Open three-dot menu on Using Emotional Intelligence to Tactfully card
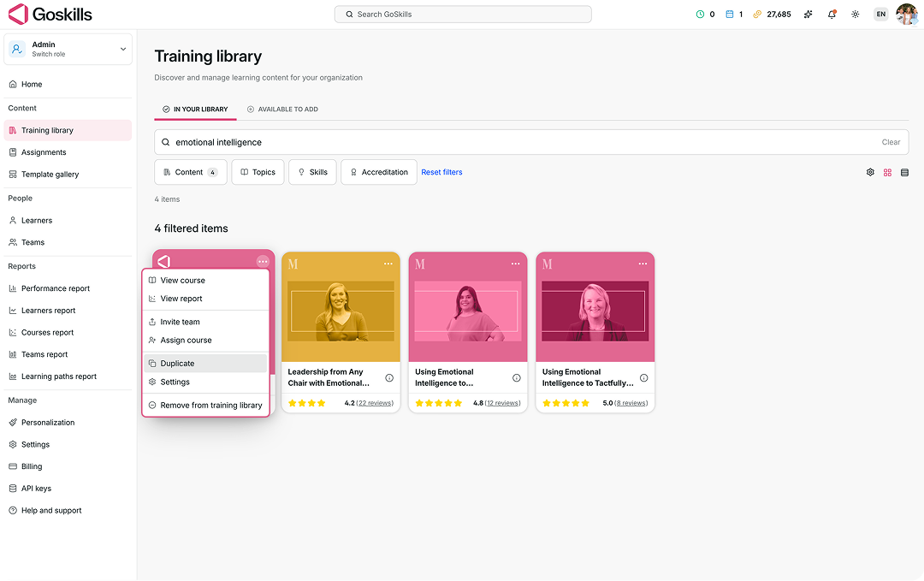Image resolution: width=924 pixels, height=581 pixels. pyautogui.click(x=643, y=264)
